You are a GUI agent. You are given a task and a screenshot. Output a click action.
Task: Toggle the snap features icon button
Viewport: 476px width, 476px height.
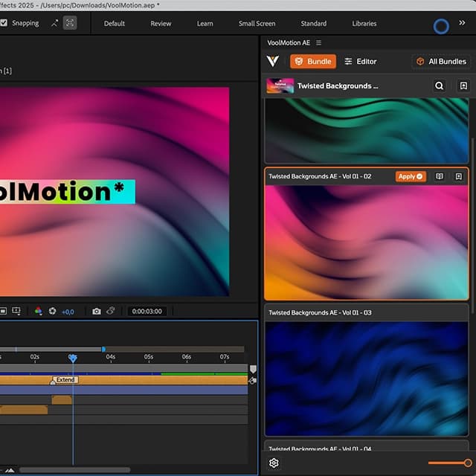coord(70,23)
